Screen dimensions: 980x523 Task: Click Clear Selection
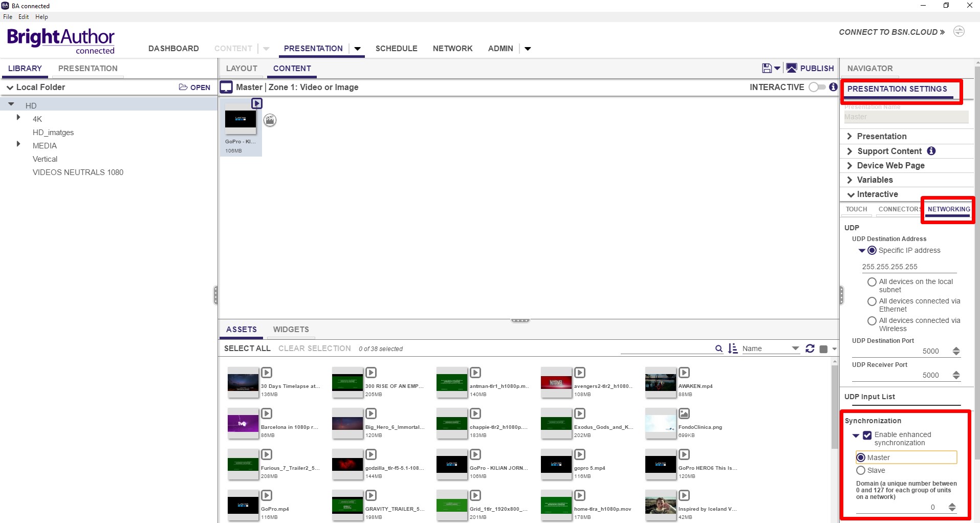coord(315,348)
